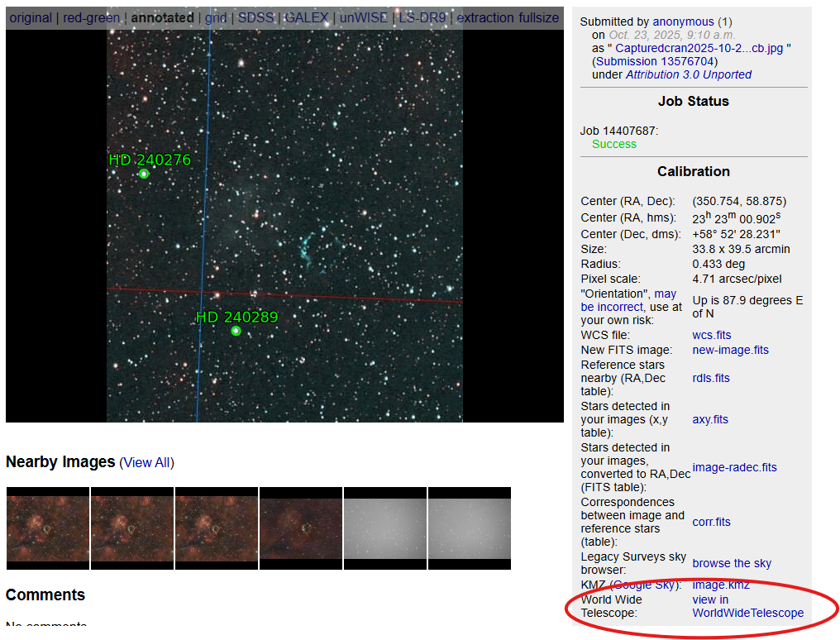Open the extraction view
This screenshot has width=840, height=640.
(x=485, y=17)
